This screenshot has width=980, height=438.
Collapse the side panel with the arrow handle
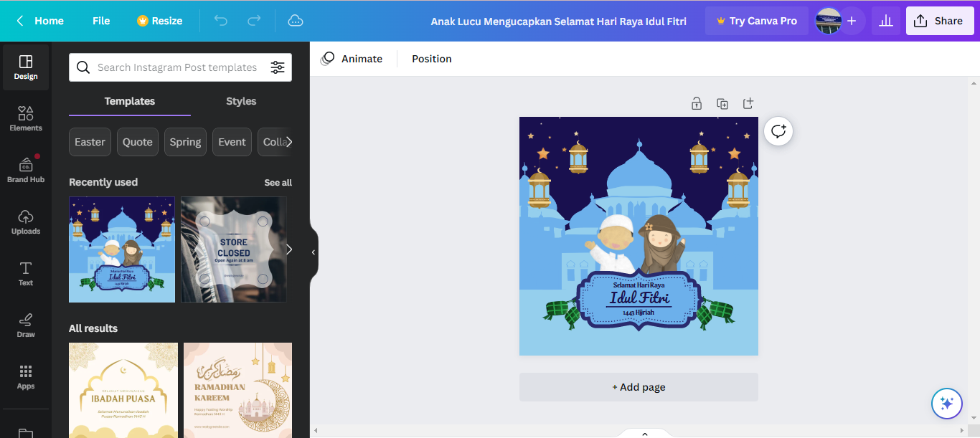314,252
